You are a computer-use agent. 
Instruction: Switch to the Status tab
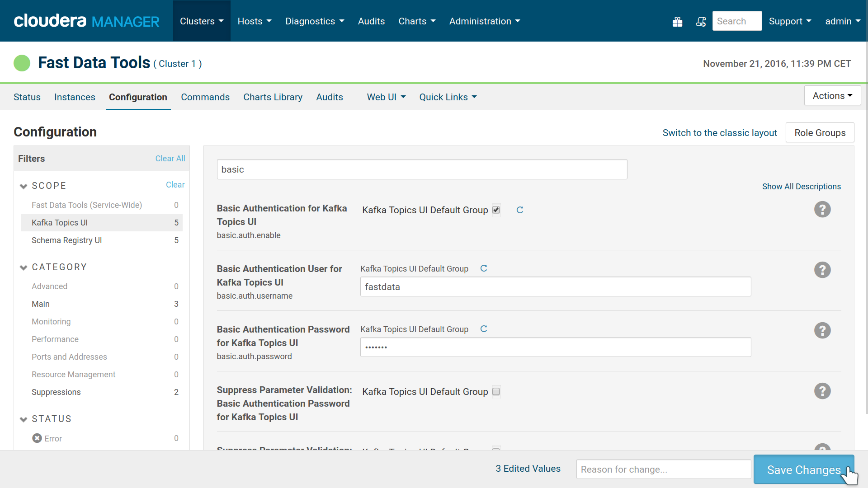pos(27,97)
